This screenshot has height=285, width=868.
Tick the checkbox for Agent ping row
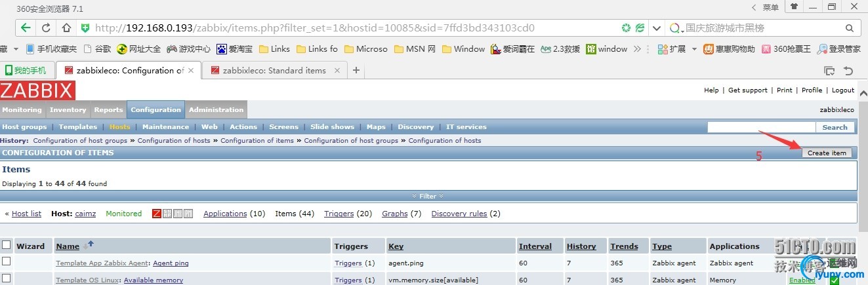7,261
